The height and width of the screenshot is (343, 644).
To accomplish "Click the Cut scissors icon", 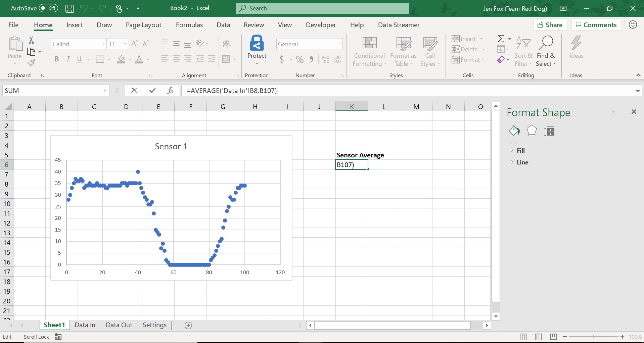I will [x=31, y=40].
